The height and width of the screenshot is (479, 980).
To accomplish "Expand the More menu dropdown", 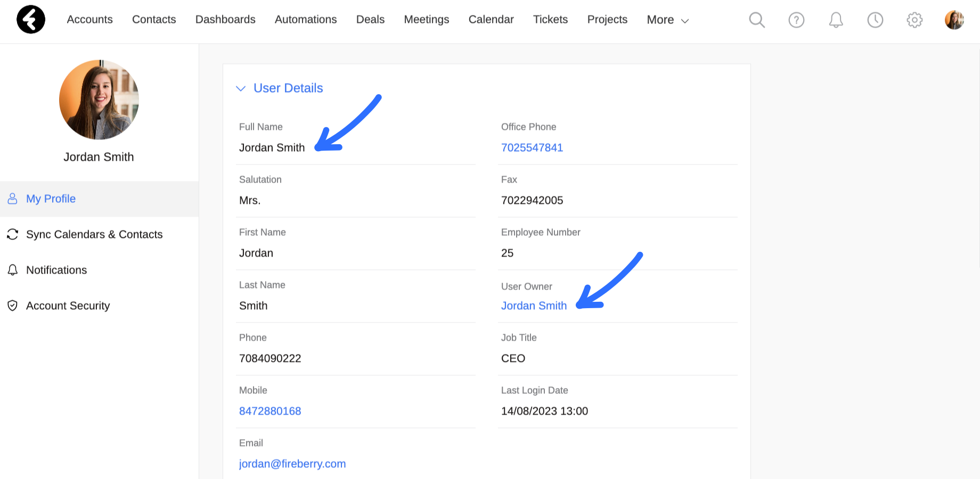I will click(x=668, y=20).
